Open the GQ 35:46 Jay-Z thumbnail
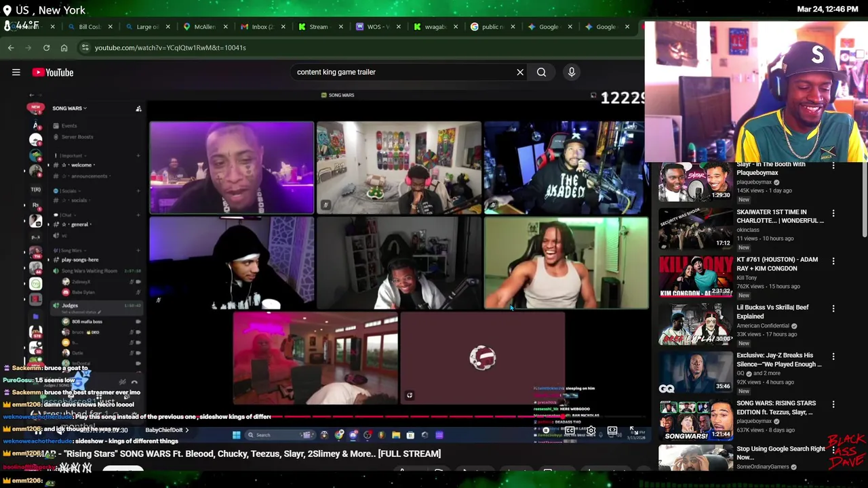The height and width of the screenshot is (488, 868). point(696,371)
